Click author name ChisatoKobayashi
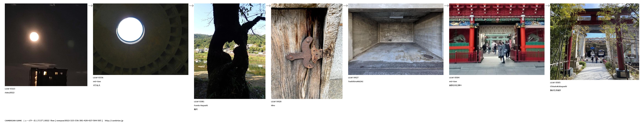Image resolution: width=644 pixels, height=124 pixels. point(558,86)
